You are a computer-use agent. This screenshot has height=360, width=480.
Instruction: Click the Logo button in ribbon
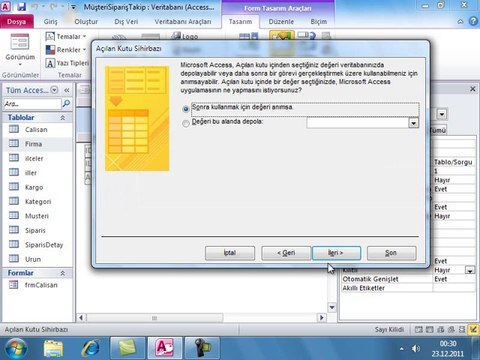point(184,36)
